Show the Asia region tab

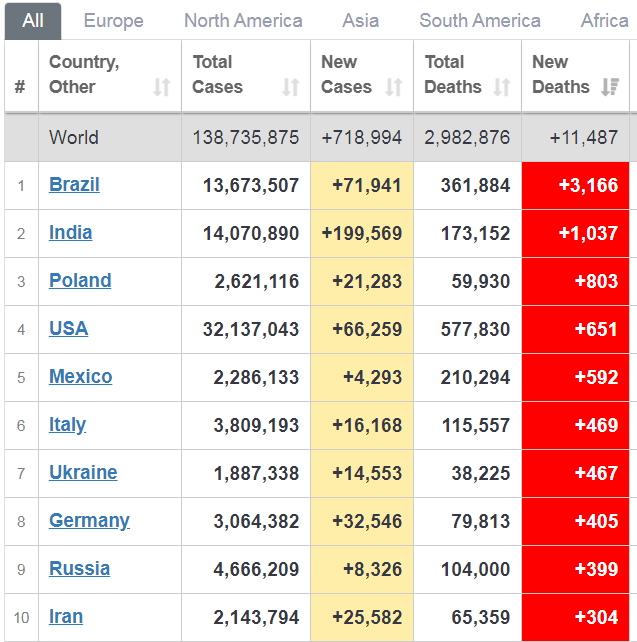point(360,21)
